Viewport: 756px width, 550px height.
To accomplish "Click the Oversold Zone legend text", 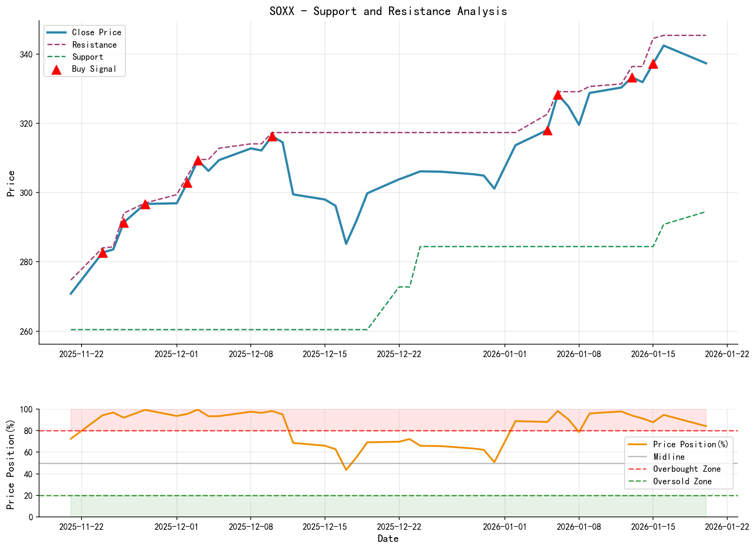I will click(683, 482).
